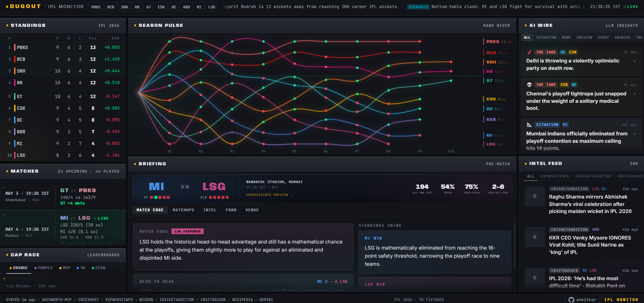
Task: Select the LSG row in Standings
Action: [63, 155]
